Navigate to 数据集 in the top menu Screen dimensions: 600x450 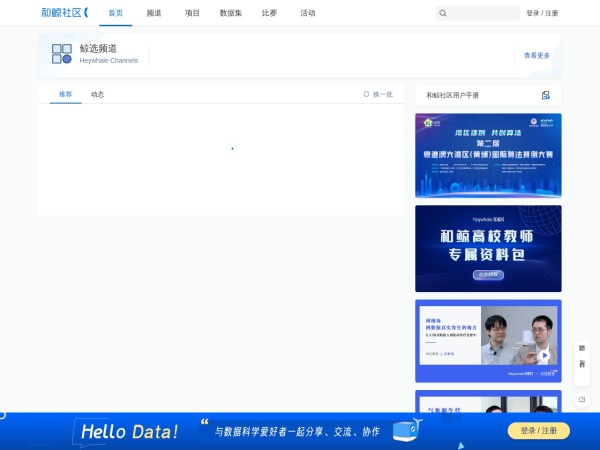231,14
